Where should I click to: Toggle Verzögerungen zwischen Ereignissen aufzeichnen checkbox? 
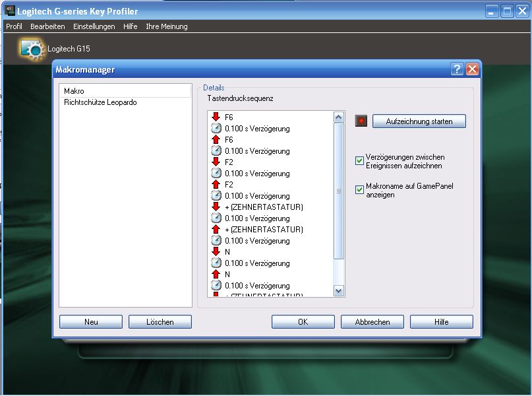(x=359, y=161)
